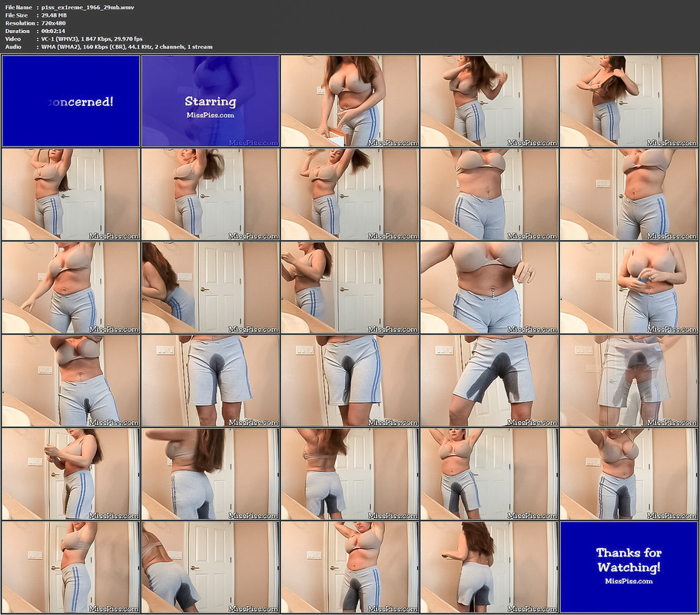
Task: Open the "Starring" title card thumbnail
Action: [x=210, y=101]
